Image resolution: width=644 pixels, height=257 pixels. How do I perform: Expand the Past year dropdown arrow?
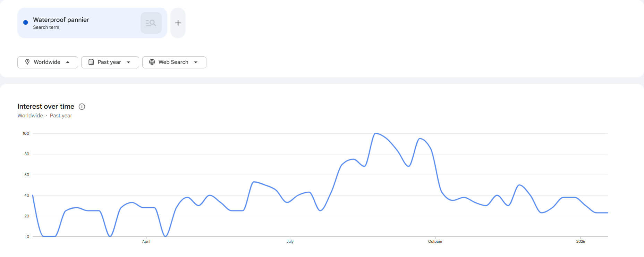[x=128, y=62]
